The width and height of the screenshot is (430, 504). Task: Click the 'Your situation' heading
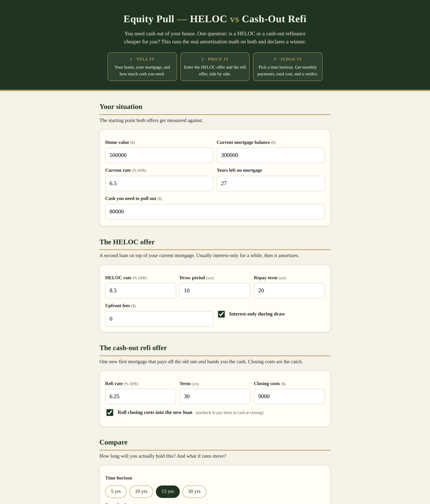[x=121, y=107]
